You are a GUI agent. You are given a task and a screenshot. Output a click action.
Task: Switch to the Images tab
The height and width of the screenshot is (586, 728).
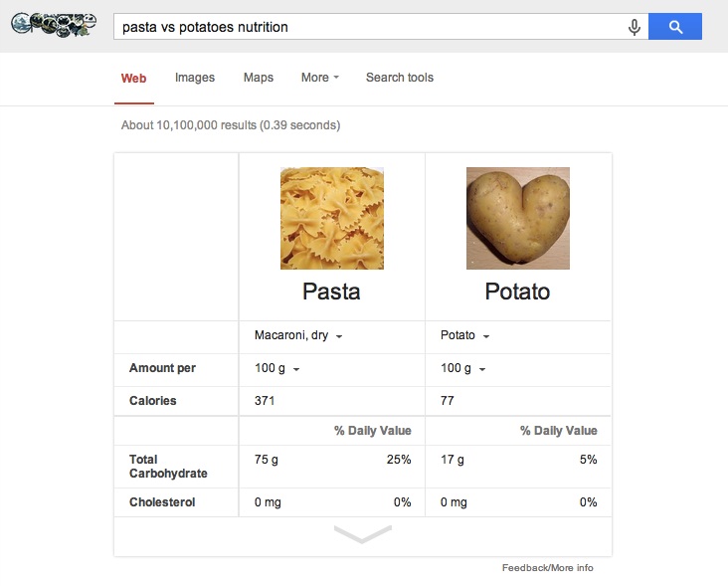[195, 78]
